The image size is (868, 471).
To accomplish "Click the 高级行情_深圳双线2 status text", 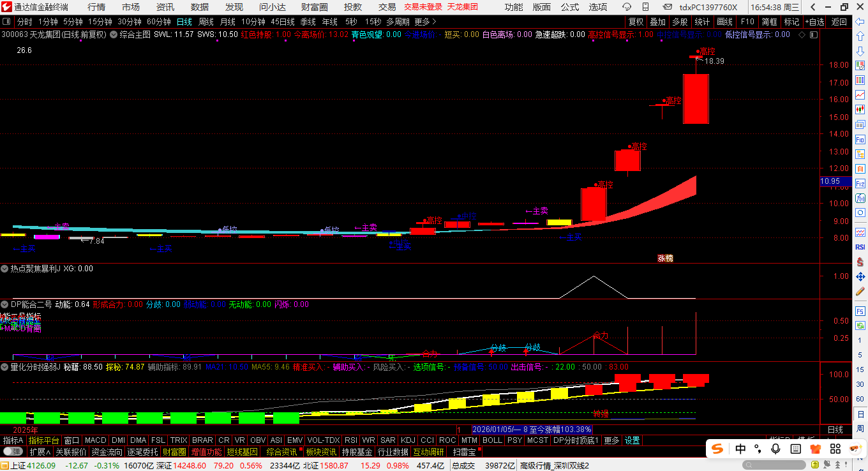I will pos(555,465).
